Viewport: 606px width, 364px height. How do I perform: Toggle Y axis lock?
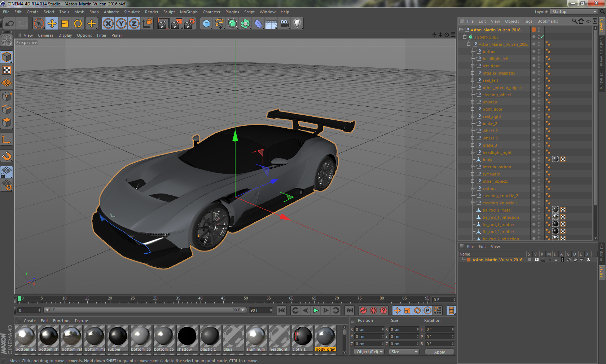[x=121, y=24]
